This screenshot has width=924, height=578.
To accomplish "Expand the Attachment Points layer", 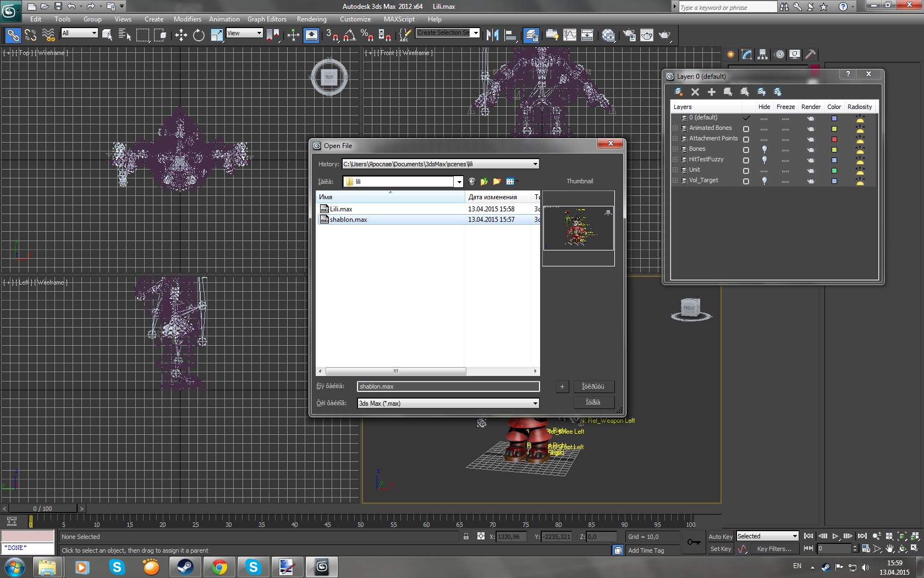I will (x=675, y=139).
